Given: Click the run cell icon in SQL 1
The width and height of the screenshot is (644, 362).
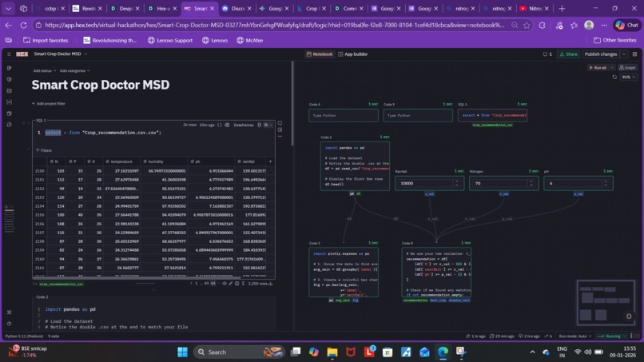Looking at the screenshot, I should point(266,125).
